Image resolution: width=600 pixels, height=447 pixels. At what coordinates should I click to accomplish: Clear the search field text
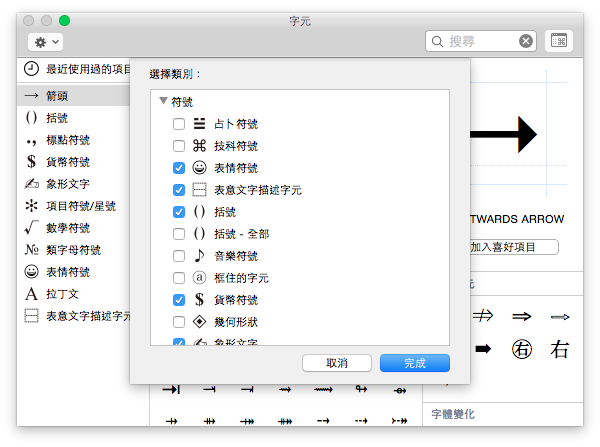tap(526, 41)
